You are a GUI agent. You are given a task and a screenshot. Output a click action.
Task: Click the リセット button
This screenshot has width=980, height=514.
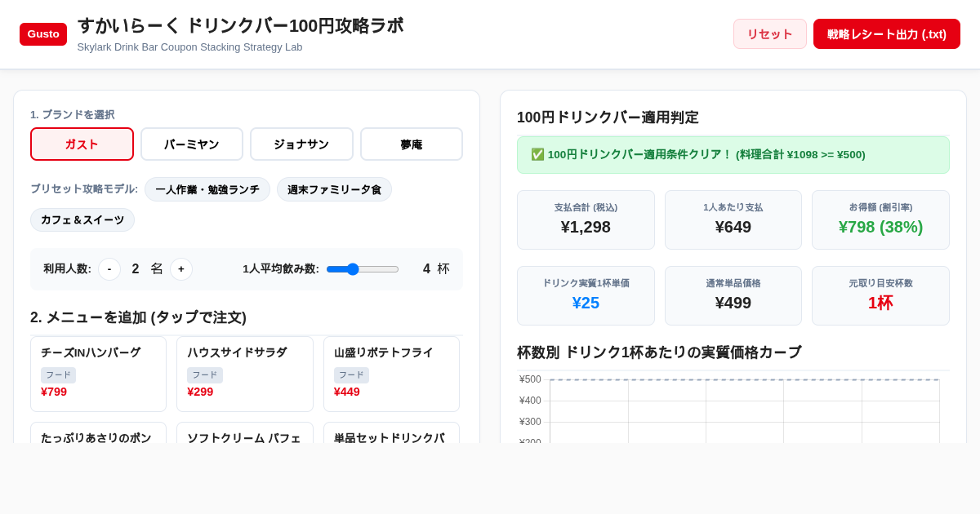pyautogui.click(x=770, y=34)
